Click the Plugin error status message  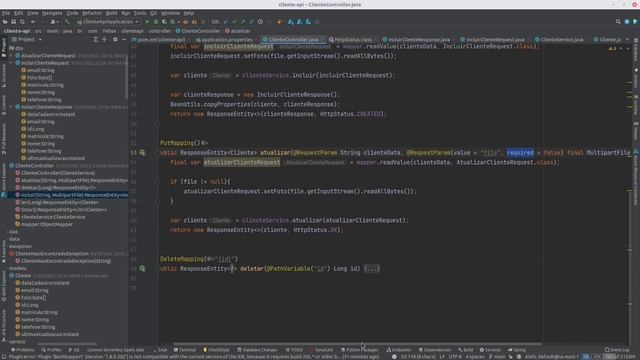pos(194,357)
